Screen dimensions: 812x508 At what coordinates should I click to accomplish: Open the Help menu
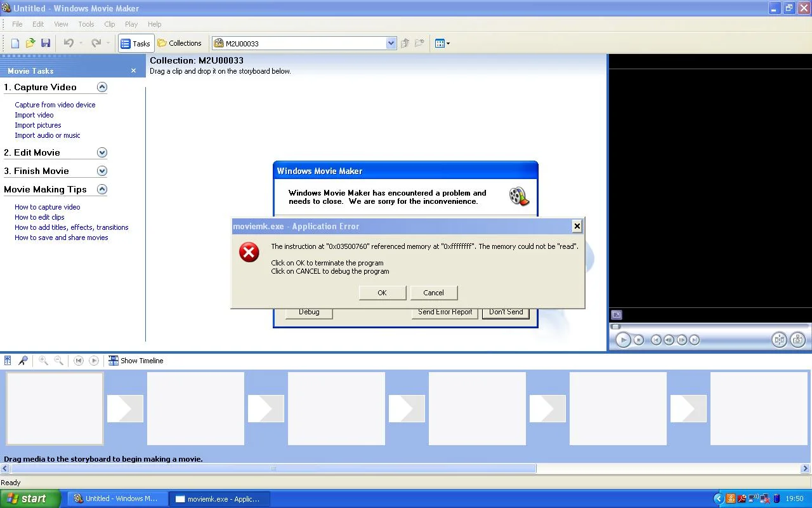[x=155, y=24]
